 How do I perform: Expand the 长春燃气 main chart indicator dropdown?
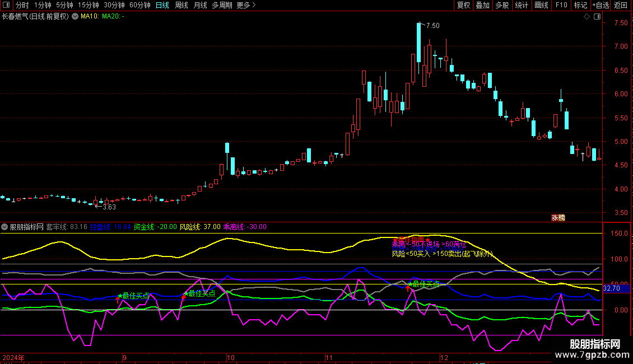coord(75,17)
